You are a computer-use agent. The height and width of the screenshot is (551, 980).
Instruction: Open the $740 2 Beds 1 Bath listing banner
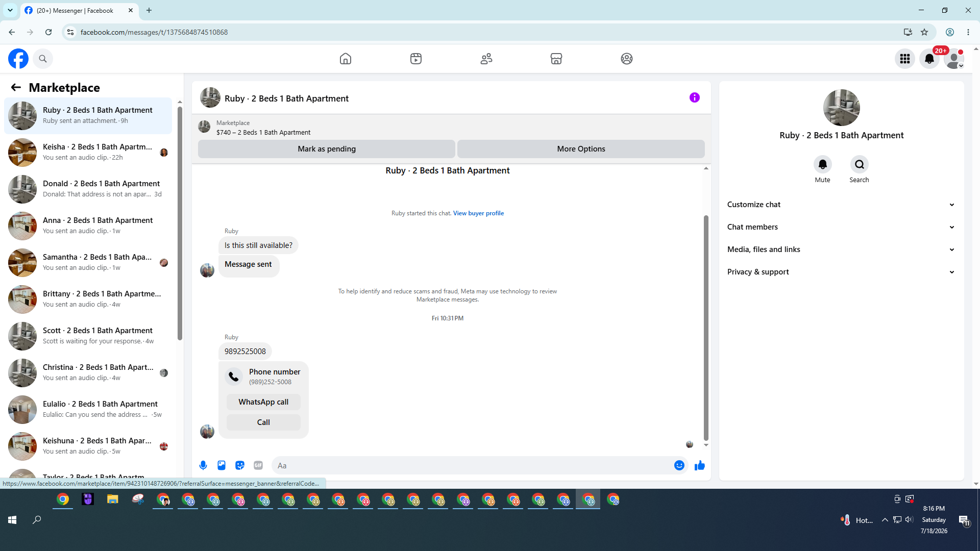[x=451, y=128]
